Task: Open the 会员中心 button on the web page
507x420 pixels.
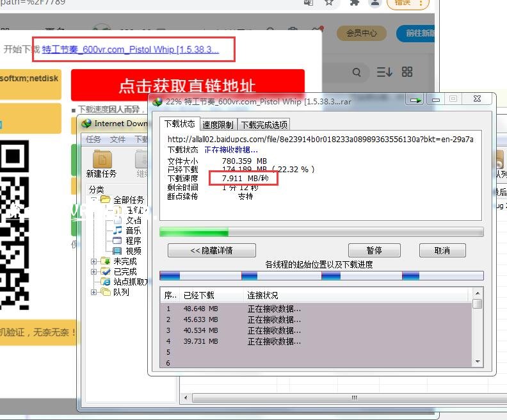Action: (x=362, y=33)
